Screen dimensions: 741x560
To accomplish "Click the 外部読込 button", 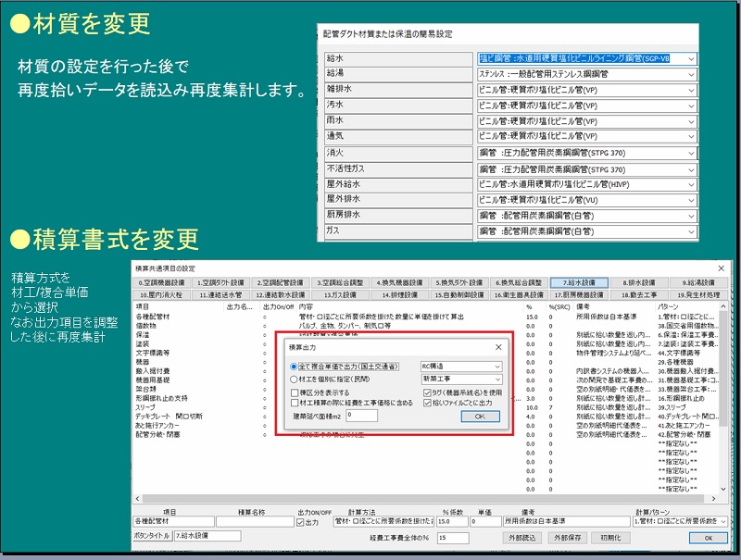I will 521,538.
